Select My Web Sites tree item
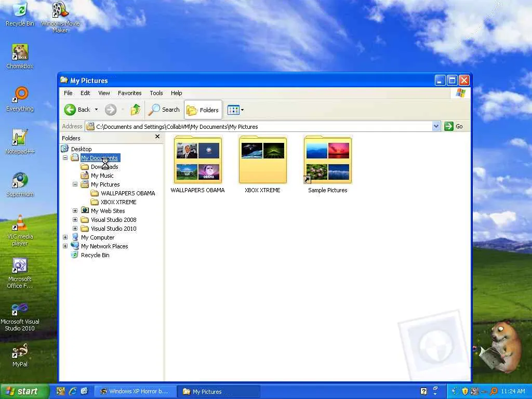 coord(108,211)
